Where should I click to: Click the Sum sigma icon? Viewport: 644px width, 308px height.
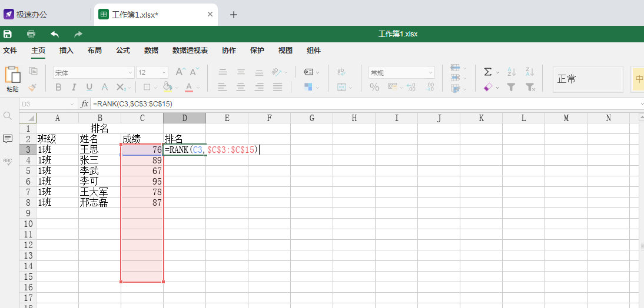click(x=488, y=72)
